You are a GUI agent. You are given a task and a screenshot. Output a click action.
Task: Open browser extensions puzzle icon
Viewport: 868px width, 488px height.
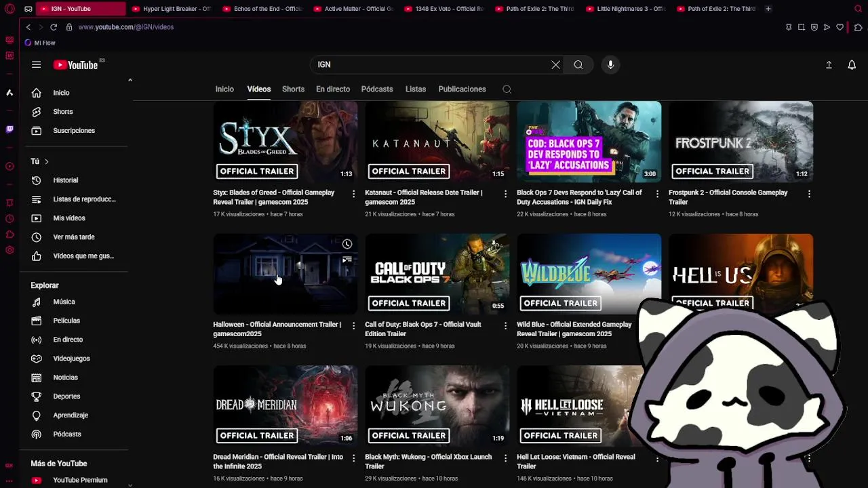pos(858,27)
